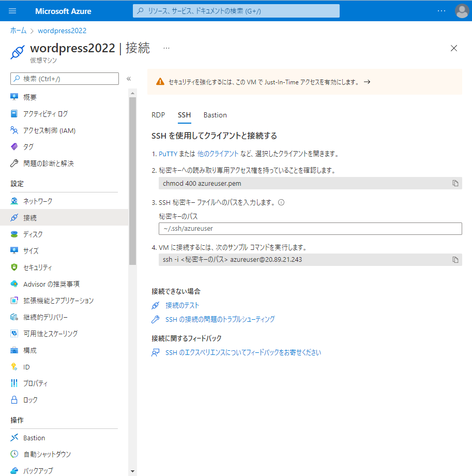This screenshot has width=472, height=476.
Task: Open the hamburger portal menu
Action: pyautogui.click(x=12, y=11)
